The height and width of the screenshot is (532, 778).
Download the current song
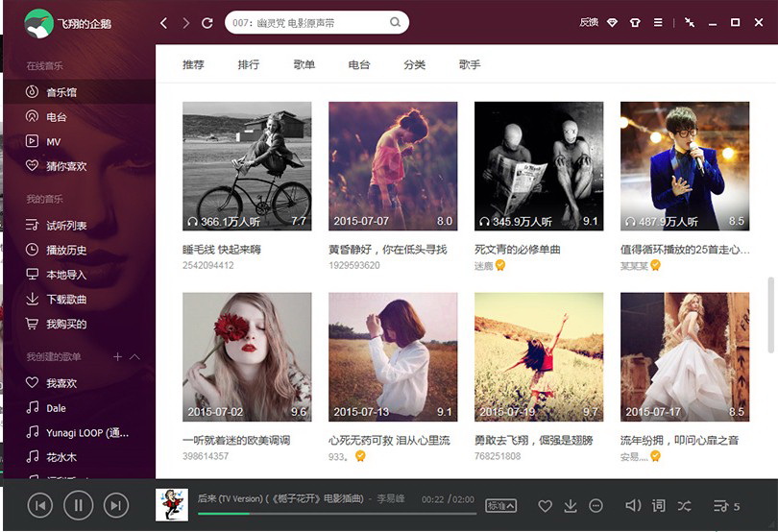pos(570,506)
